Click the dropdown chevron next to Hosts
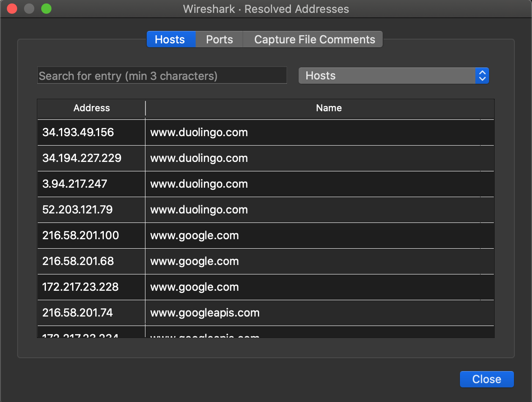The image size is (532, 402). click(x=482, y=76)
